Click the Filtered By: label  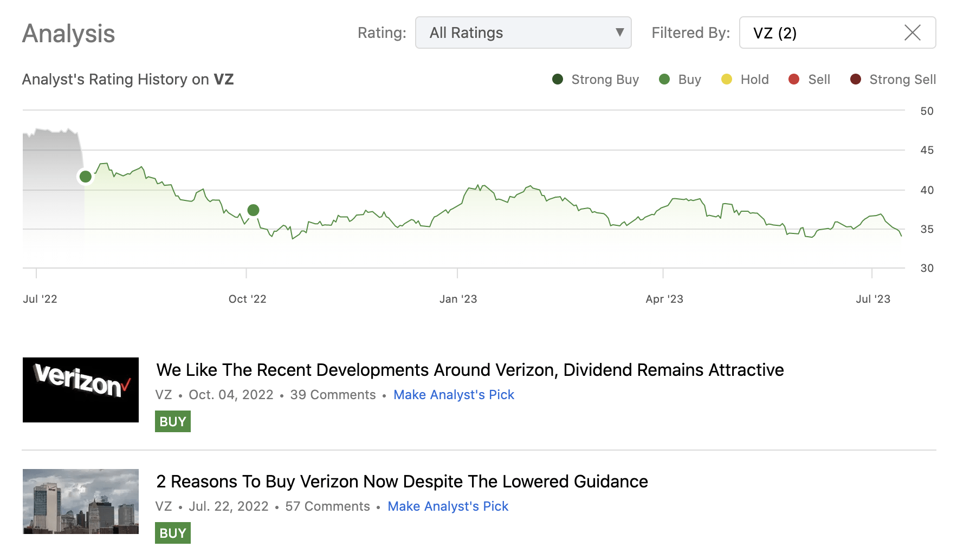691,32
